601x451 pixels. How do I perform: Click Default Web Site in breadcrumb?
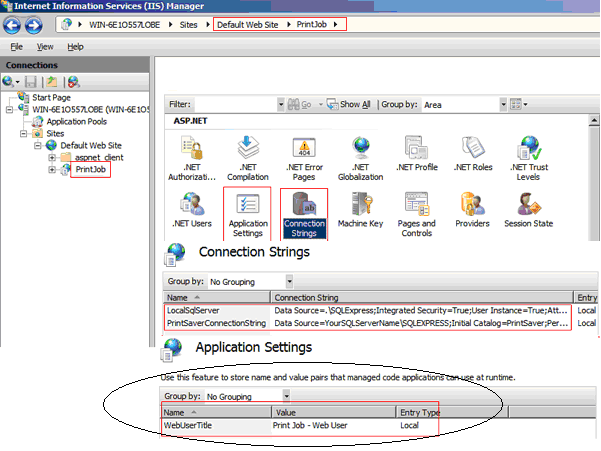pos(248,25)
